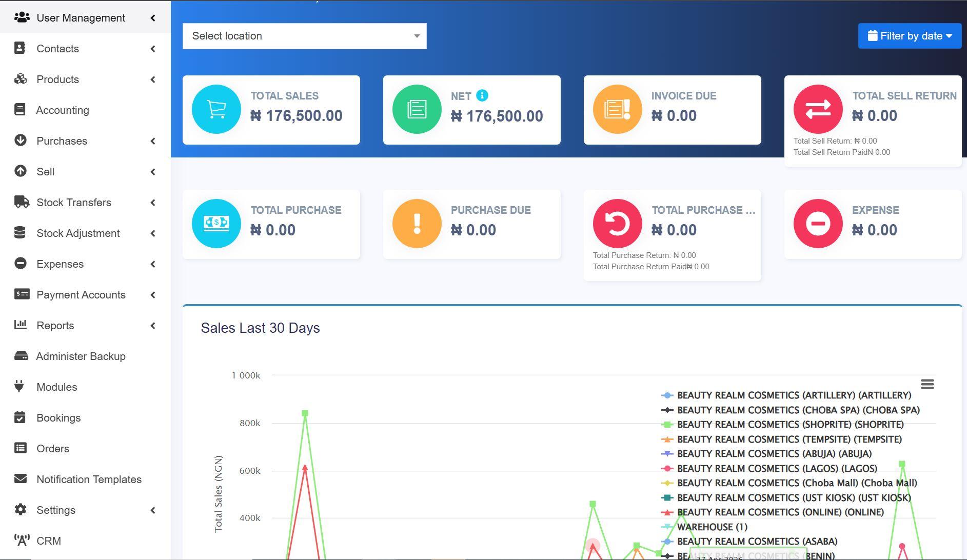Click the Invoice Due ₦ 0.00 value
The width and height of the screenshot is (967, 560).
674,116
